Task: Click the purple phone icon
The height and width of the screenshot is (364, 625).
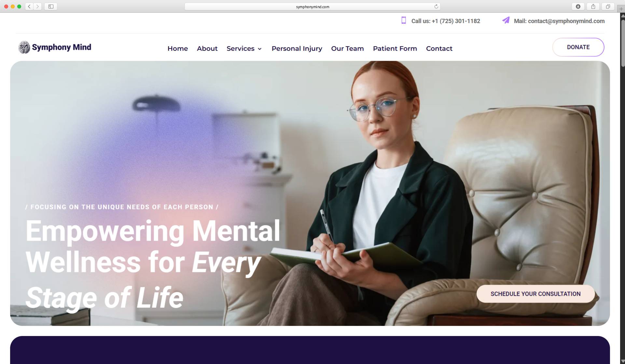Action: [404, 20]
